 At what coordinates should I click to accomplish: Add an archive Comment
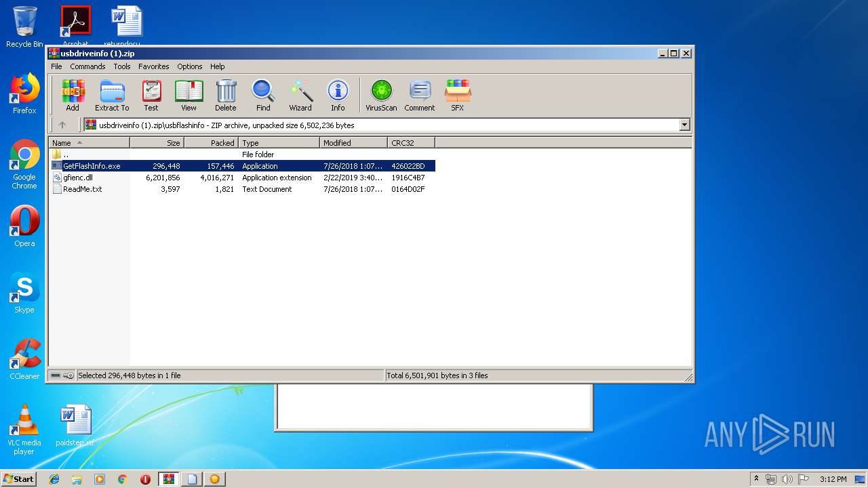pyautogui.click(x=420, y=95)
